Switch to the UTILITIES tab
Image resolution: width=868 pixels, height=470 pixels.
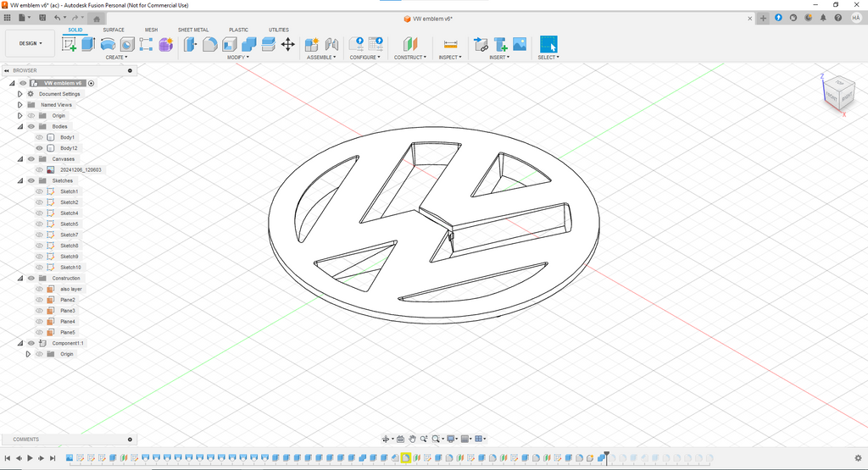[x=279, y=30]
